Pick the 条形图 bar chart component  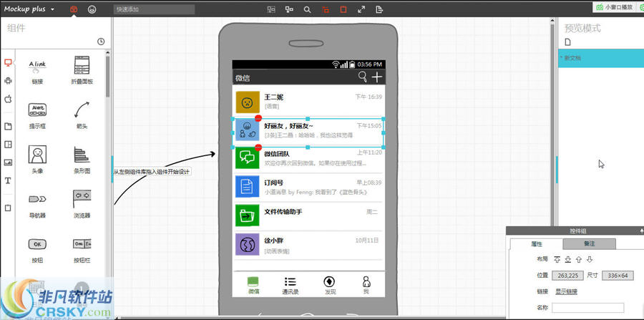82,160
